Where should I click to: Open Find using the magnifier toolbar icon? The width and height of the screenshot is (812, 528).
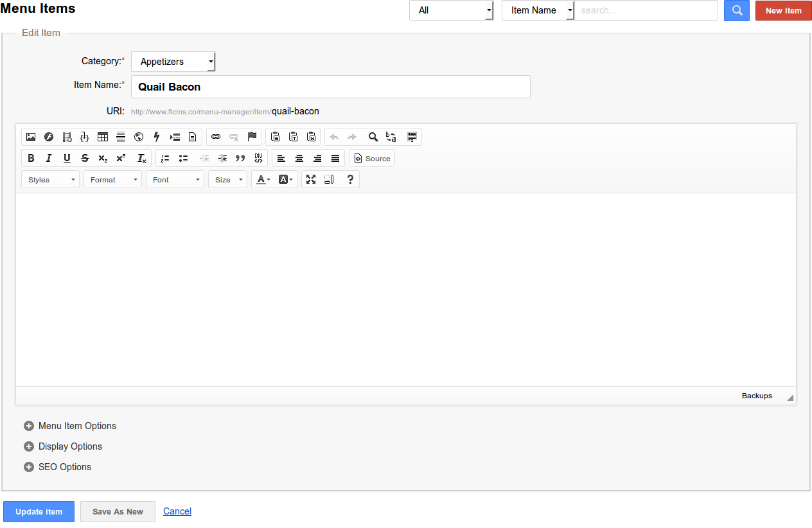(x=373, y=137)
